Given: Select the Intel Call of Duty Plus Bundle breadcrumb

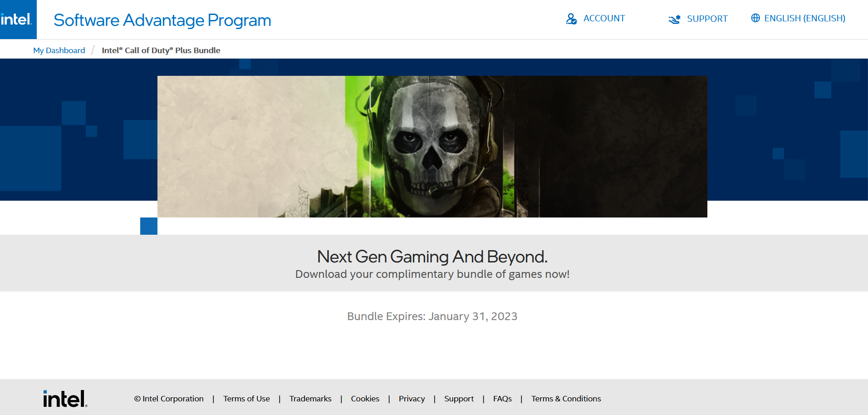Looking at the screenshot, I should tap(161, 50).
